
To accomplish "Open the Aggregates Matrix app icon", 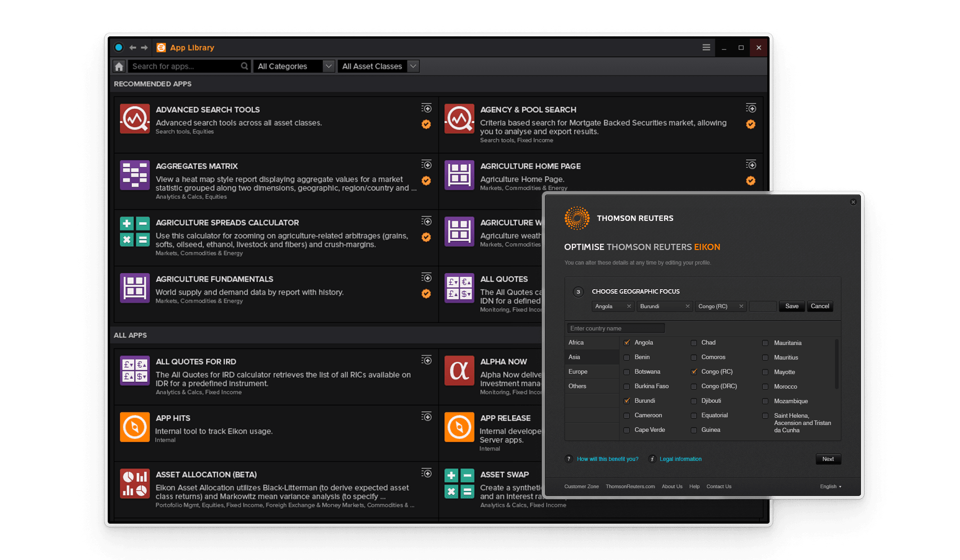I will (135, 175).
